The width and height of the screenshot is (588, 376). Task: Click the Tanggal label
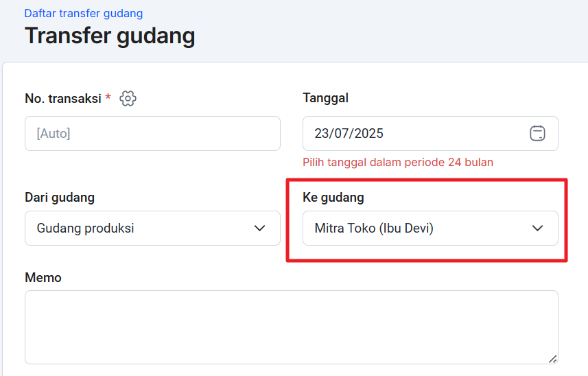325,98
